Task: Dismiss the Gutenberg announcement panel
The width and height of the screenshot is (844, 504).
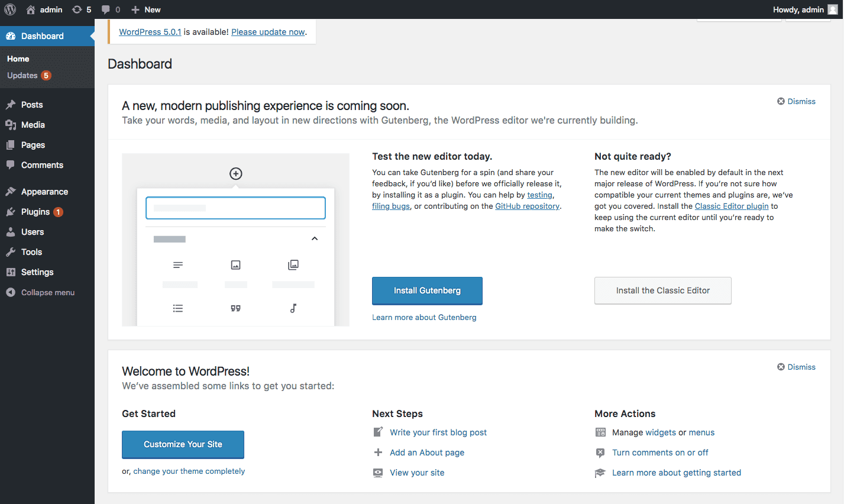Action: 796,102
